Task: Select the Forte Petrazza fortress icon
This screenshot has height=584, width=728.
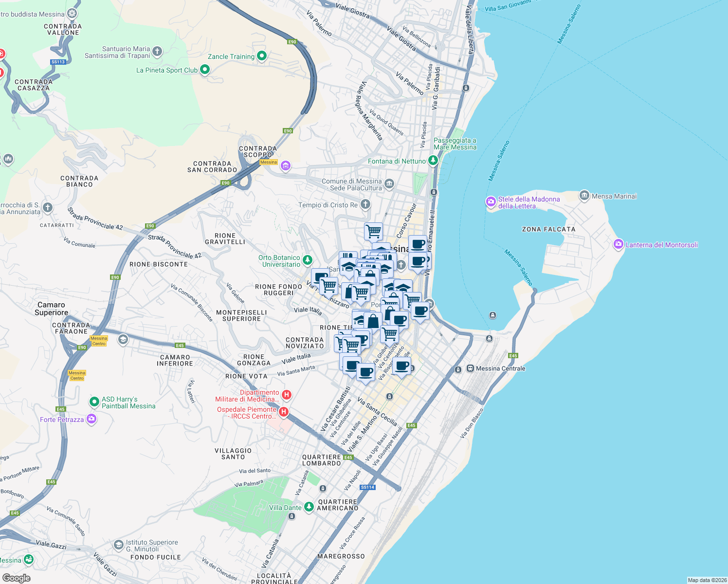Action: click(x=91, y=419)
